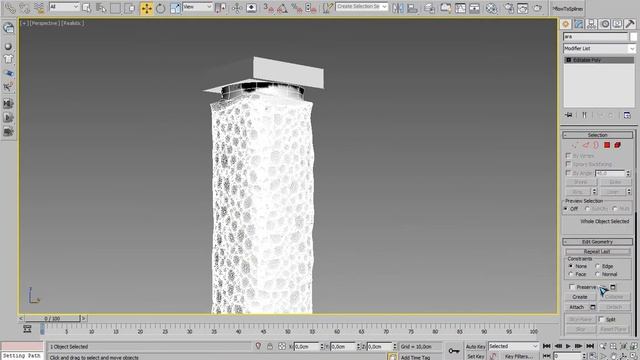Select Face constraint radio
This screenshot has width=640, height=360.
pos(571,274)
